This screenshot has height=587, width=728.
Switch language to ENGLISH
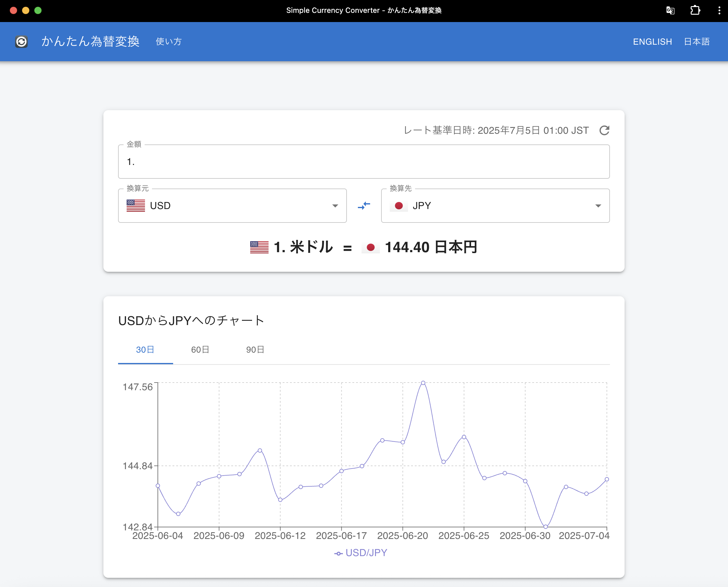pyautogui.click(x=652, y=42)
